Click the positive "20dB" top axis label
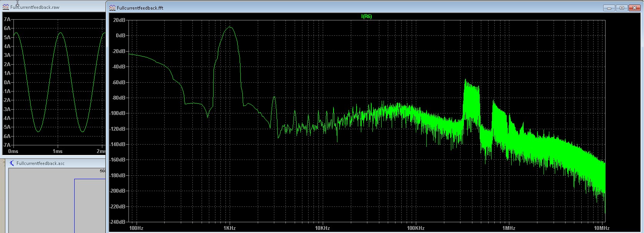 119,20
